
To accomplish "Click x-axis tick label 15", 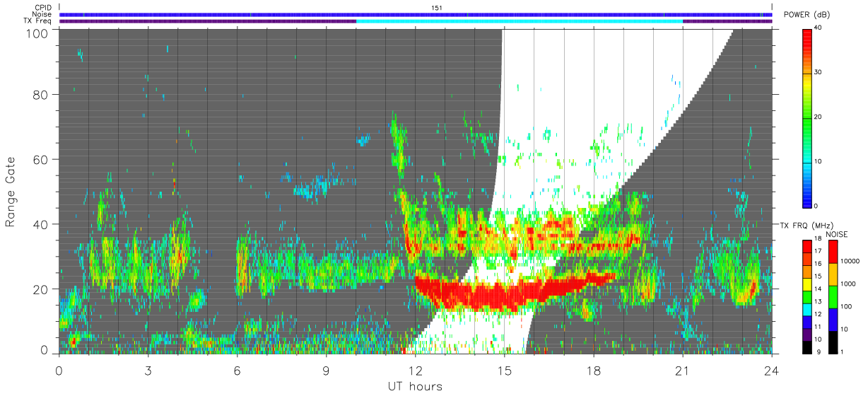I will 504,370.
